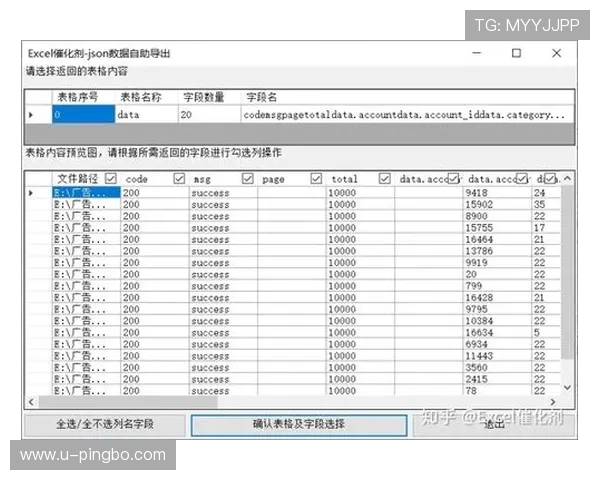Select the cell with value 9919
The width and height of the screenshot is (600, 480).
tap(497, 263)
